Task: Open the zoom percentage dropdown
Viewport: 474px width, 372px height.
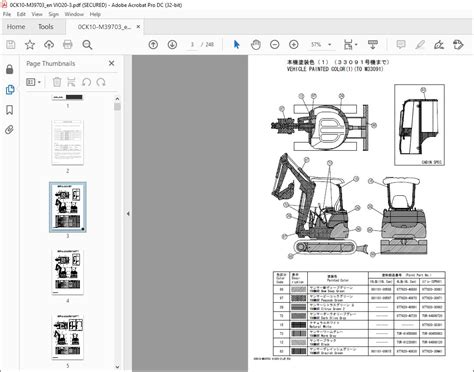Action: [x=330, y=45]
